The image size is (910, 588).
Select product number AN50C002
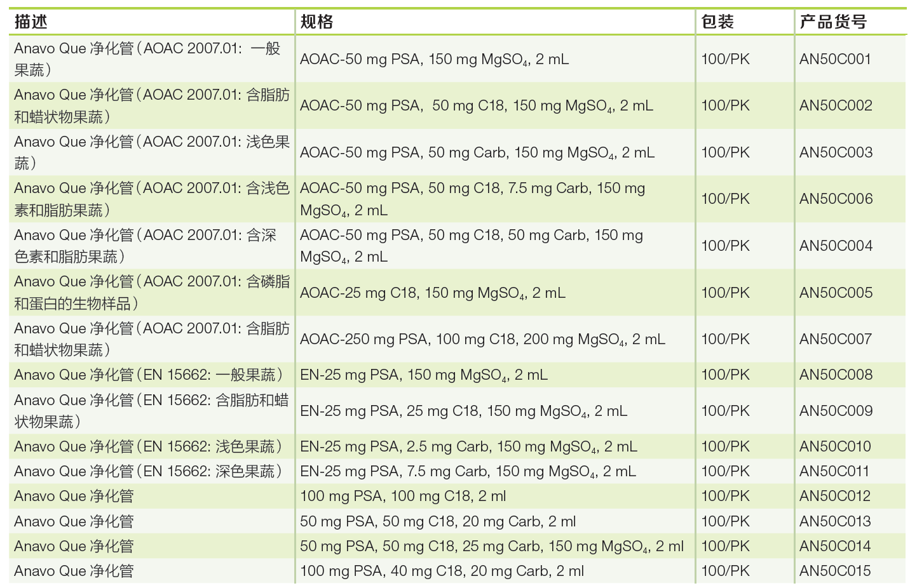pyautogui.click(x=836, y=105)
